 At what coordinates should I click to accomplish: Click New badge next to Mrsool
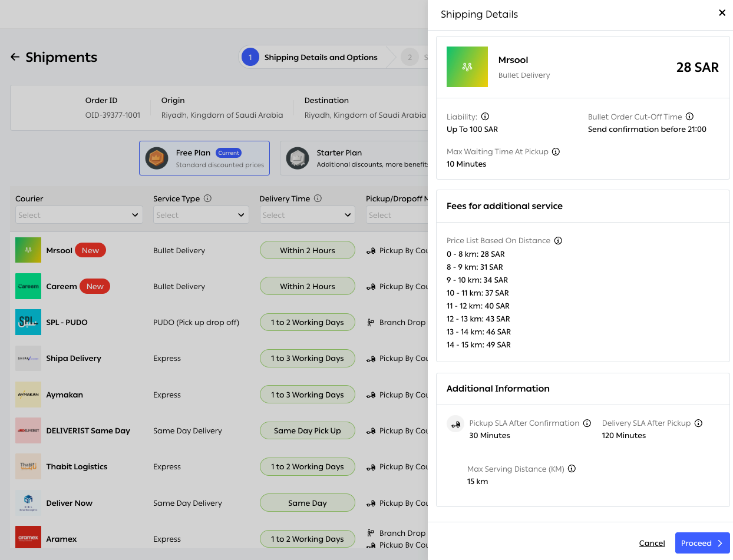point(90,250)
